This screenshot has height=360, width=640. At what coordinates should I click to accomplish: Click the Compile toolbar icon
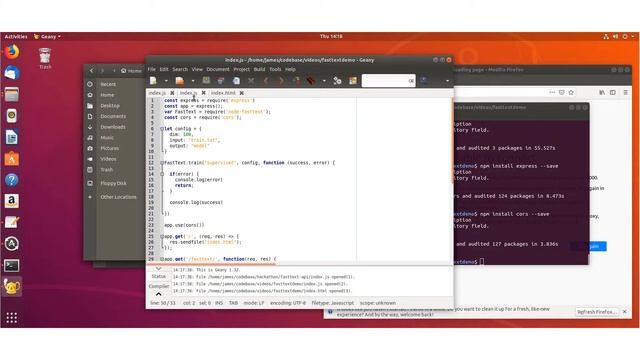point(296,81)
